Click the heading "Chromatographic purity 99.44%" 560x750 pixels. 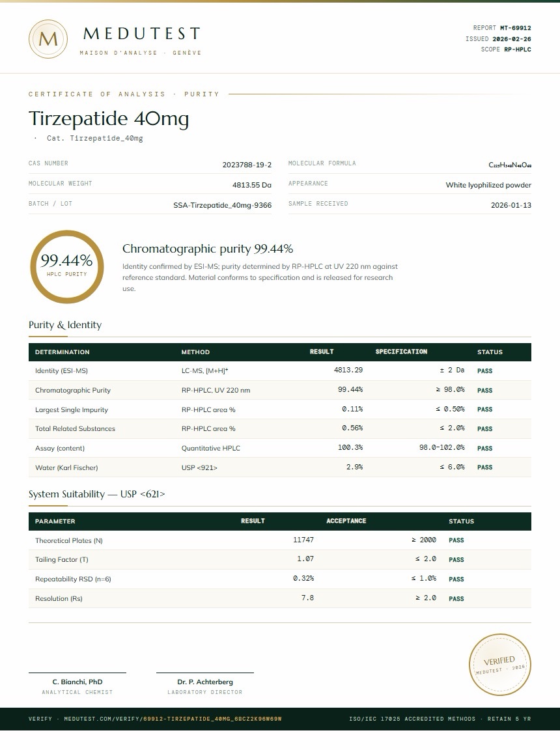coord(208,249)
